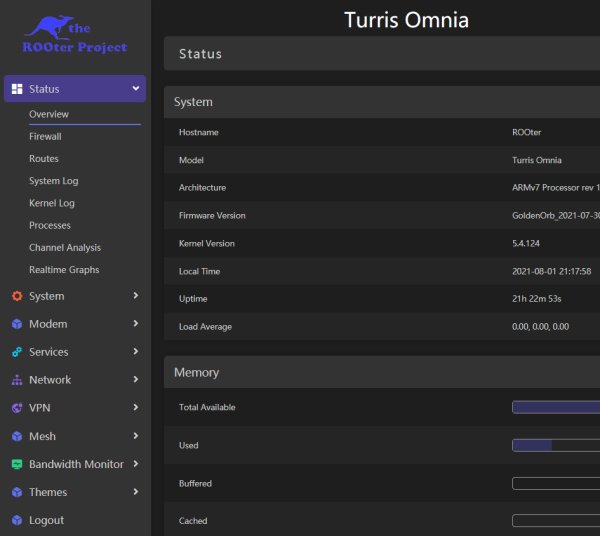Click the Network hierarchy icon
The image size is (600, 536).
(x=17, y=380)
